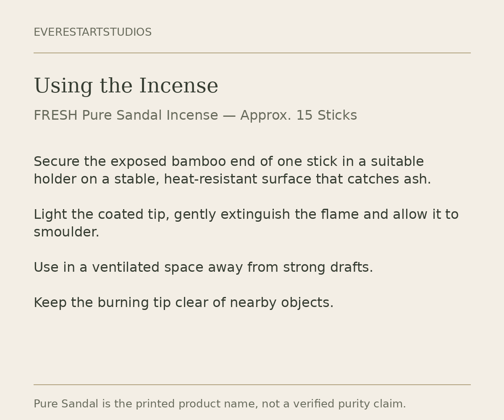Click the word smoulder
The width and height of the screenshot is (504, 420).
[66, 232]
